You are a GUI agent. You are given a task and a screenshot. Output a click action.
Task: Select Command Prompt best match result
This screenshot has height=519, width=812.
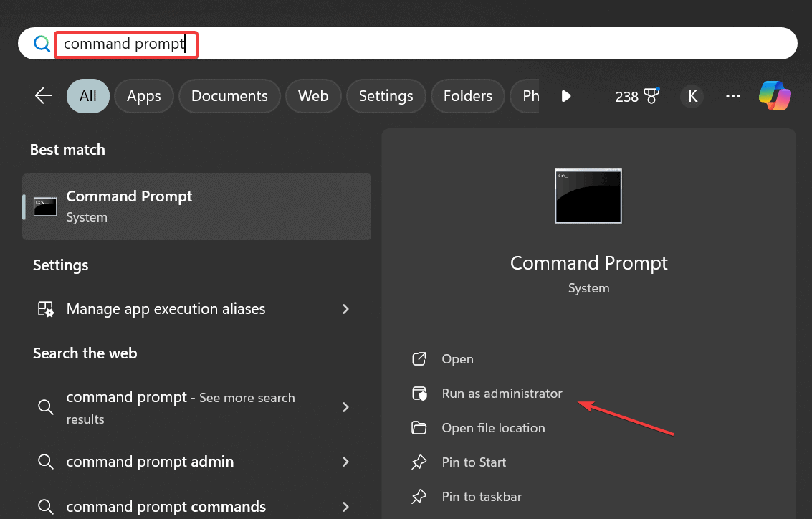pyautogui.click(x=196, y=206)
